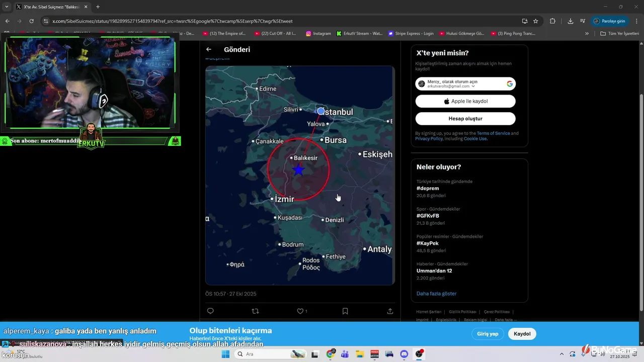Click the browser forward arrow

tap(19, 21)
